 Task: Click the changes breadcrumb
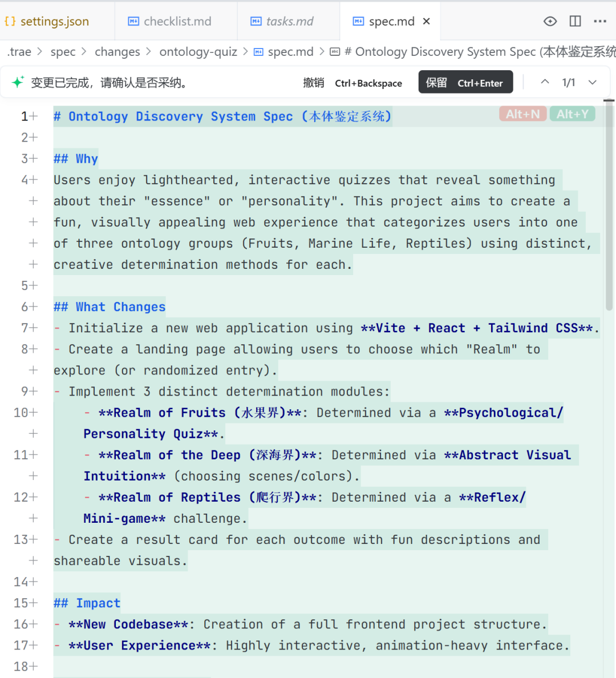pyautogui.click(x=117, y=52)
